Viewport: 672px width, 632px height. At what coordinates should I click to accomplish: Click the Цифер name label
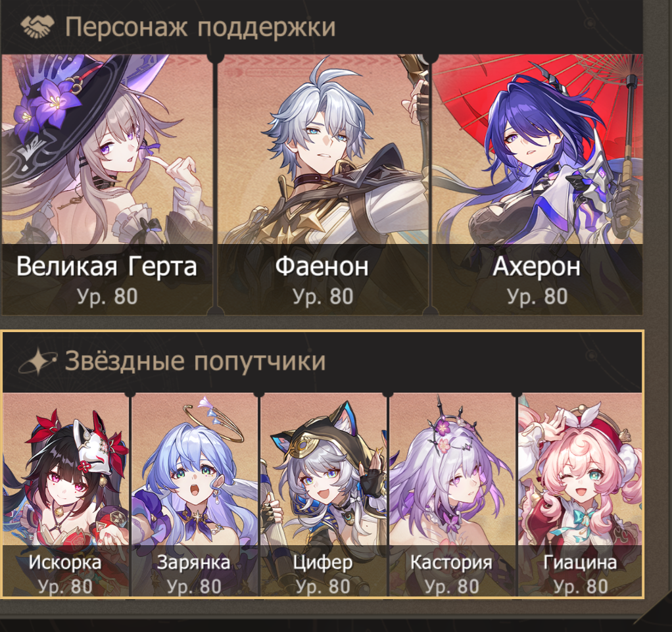[323, 562]
